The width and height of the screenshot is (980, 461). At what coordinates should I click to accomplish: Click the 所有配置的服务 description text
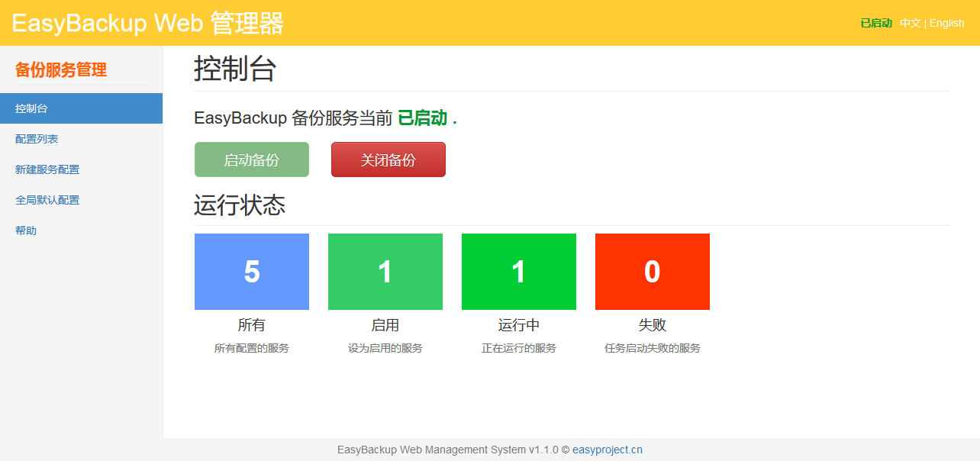click(252, 348)
